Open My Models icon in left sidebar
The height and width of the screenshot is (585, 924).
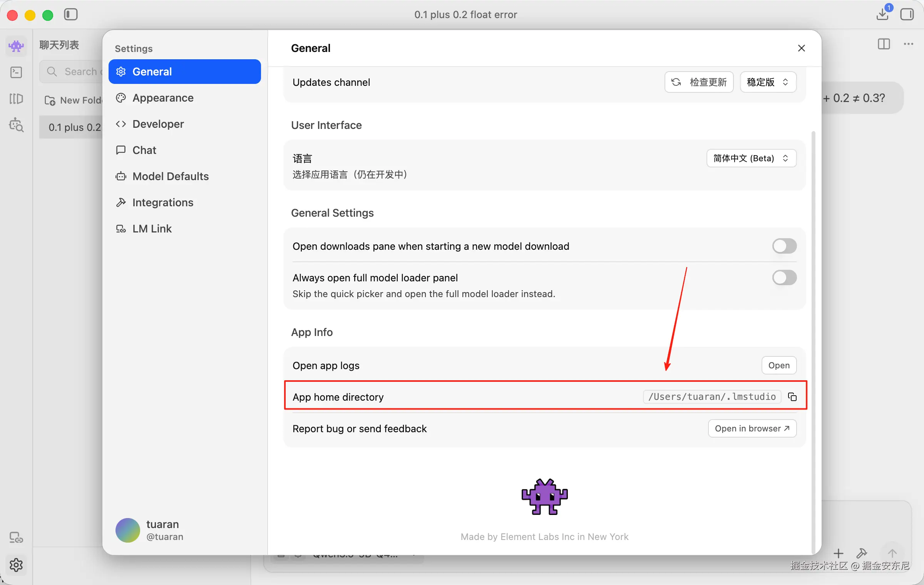16,99
